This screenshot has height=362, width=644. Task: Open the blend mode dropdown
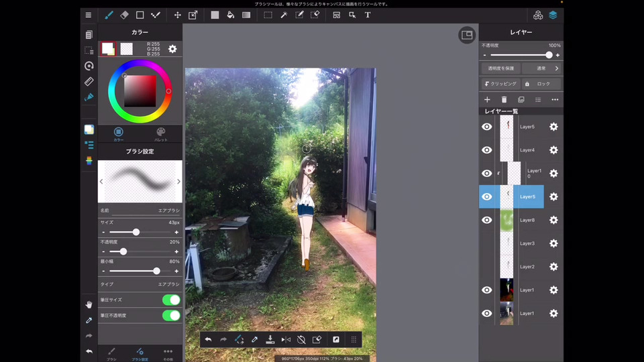click(543, 68)
